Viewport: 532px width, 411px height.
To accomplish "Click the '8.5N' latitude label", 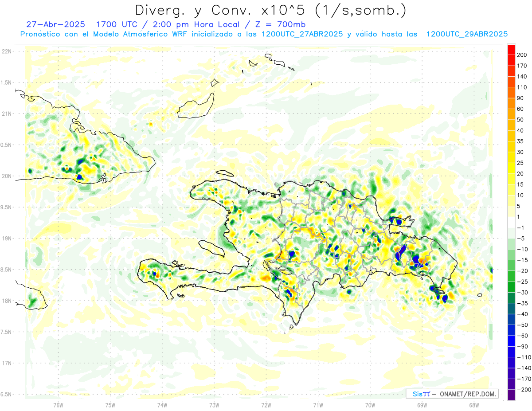I will click(x=7, y=270).
